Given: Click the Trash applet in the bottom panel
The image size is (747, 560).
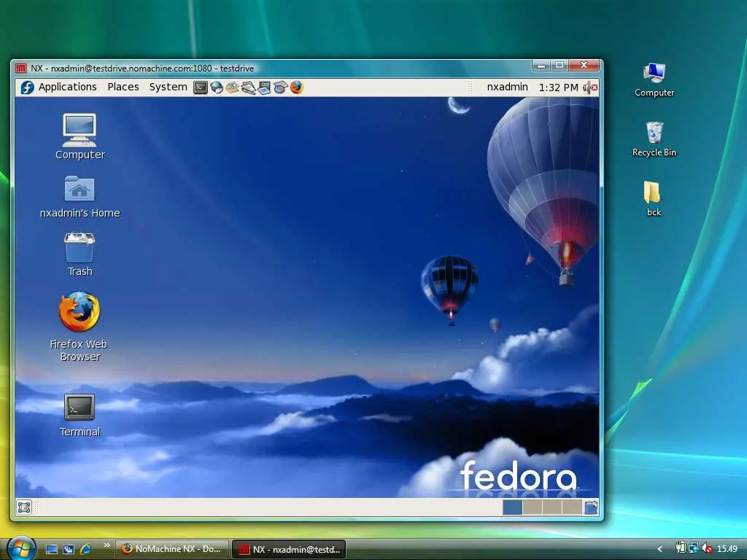Looking at the screenshot, I should click(x=591, y=507).
